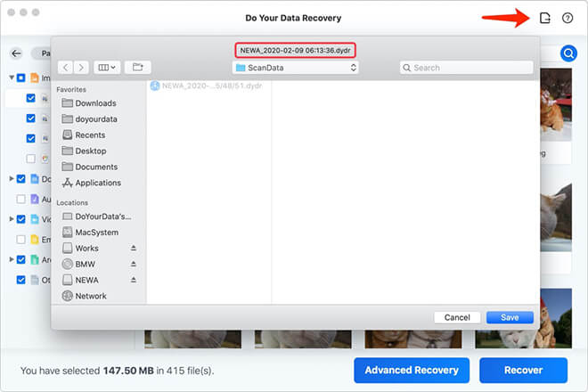Click the export scan results icon
Image resolution: width=588 pixels, height=392 pixels.
coord(545,18)
